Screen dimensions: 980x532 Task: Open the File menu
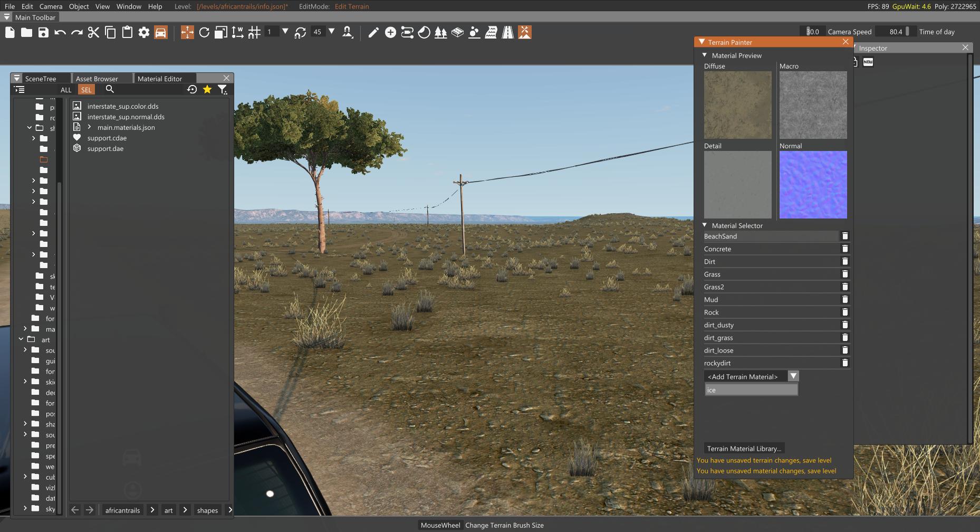9,6
